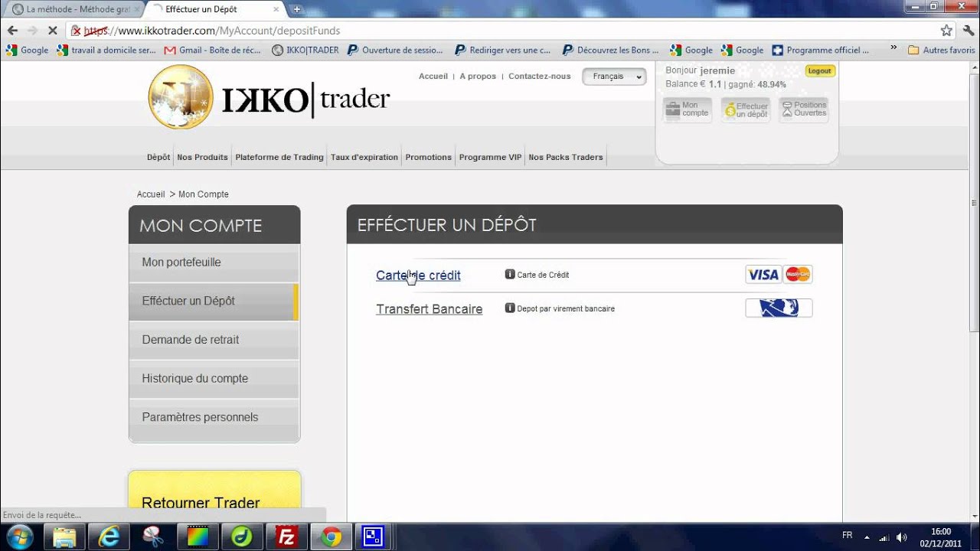Select Mon portefeuille in sidebar
Screen dimensions: 980x551
coord(214,262)
